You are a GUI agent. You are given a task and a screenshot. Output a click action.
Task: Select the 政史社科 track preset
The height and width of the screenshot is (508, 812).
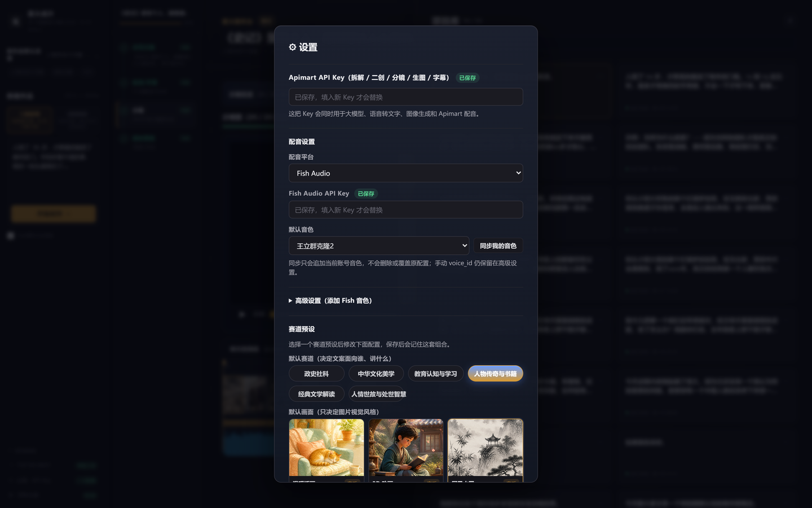tap(316, 374)
